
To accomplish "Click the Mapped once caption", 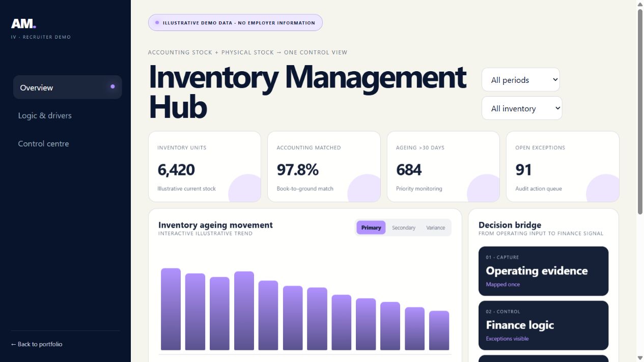I will click(502, 284).
